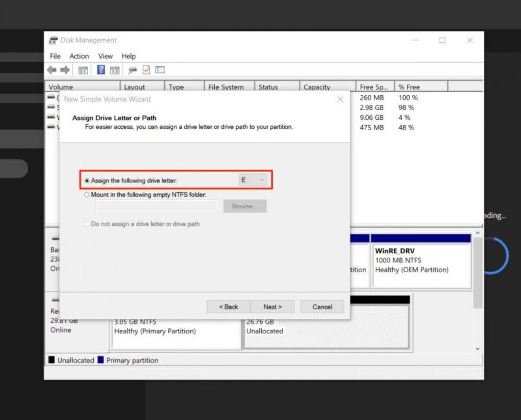Click the connect/rescan disk toolbar icon
The width and height of the screenshot is (521, 420).
point(133,70)
